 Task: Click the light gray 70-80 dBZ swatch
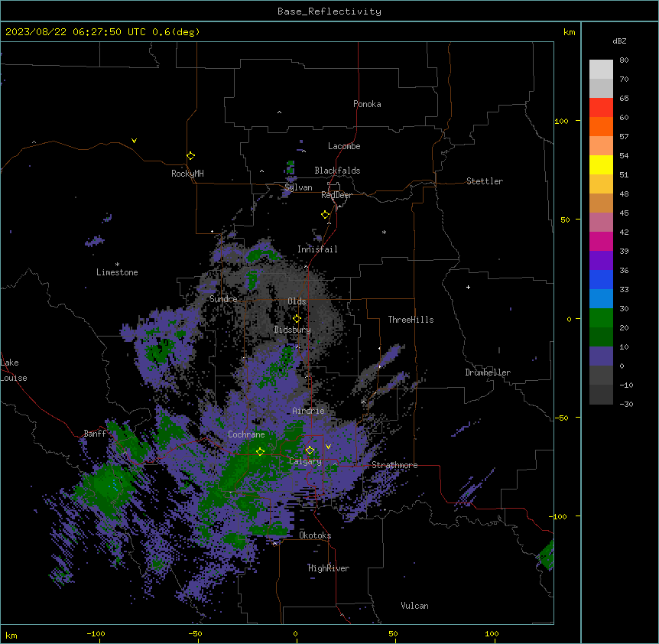(601, 70)
